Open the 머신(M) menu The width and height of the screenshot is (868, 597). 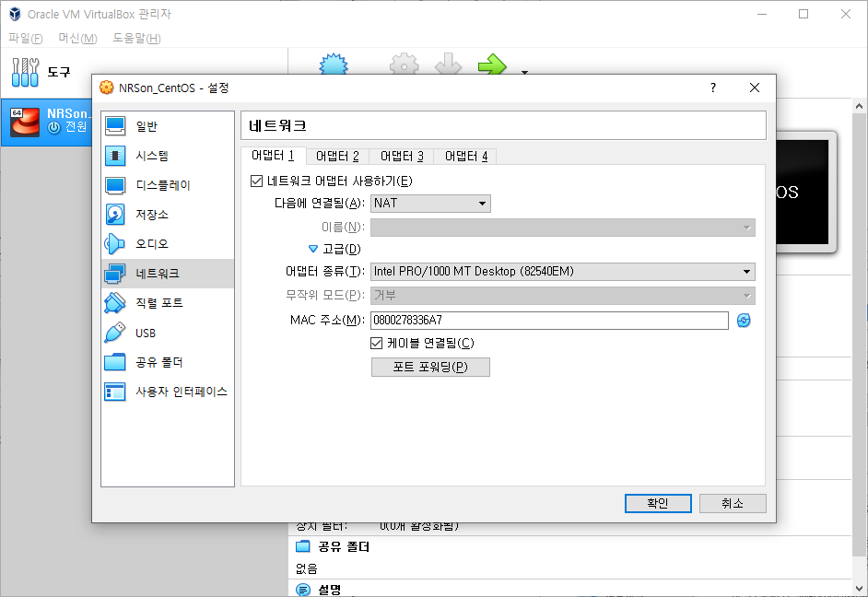pos(77,38)
